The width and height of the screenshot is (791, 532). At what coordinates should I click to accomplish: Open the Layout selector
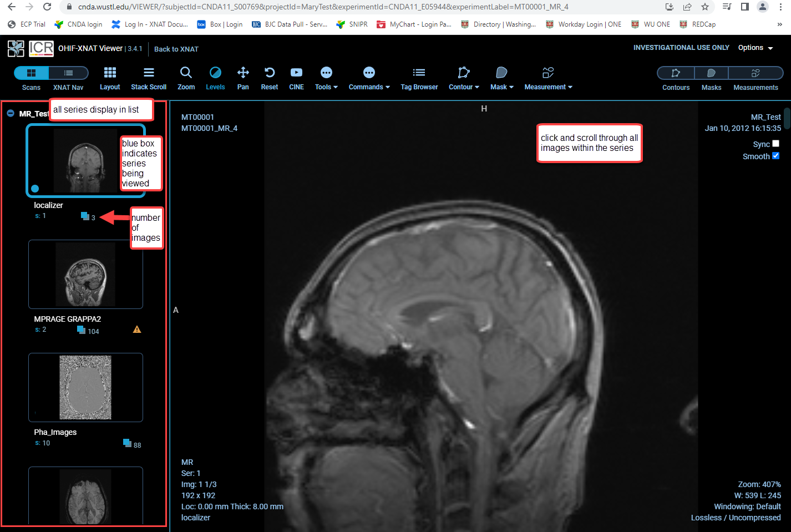tap(109, 78)
